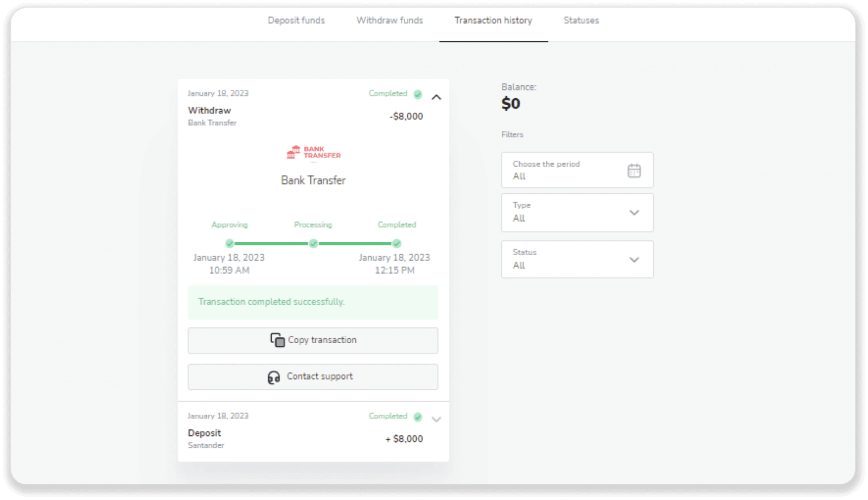Click the copy icon on Copy transaction
The height and width of the screenshot is (500, 868).
[x=277, y=340]
